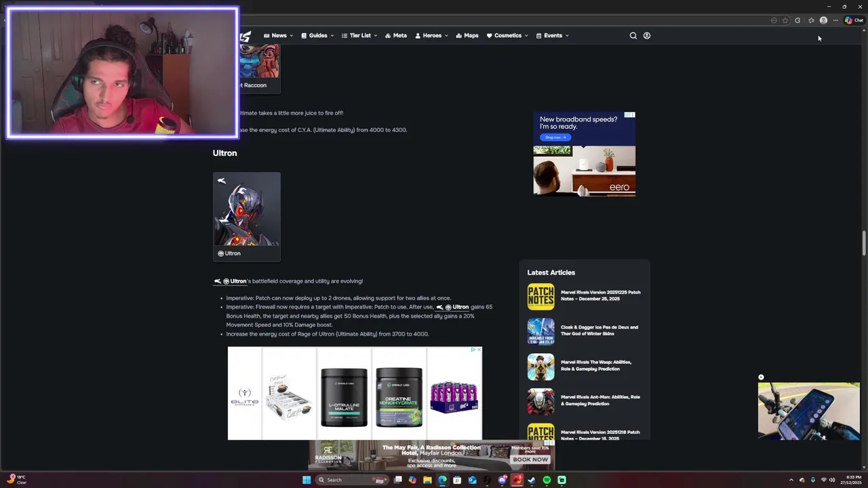Click the site logo in header
Image resolution: width=868 pixels, height=488 pixels.
(245, 36)
